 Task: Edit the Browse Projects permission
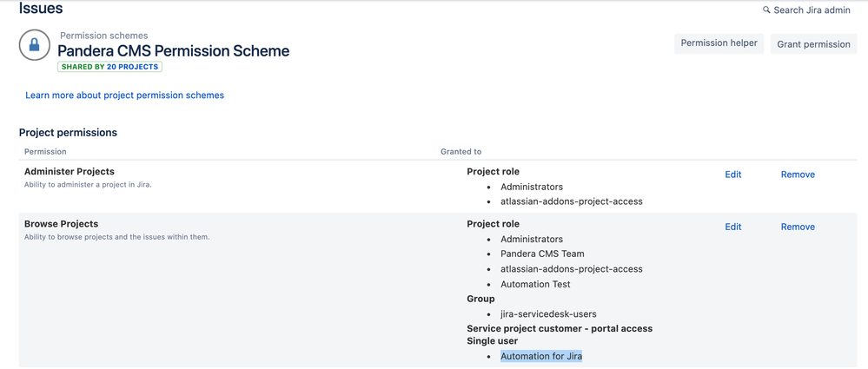pos(733,227)
